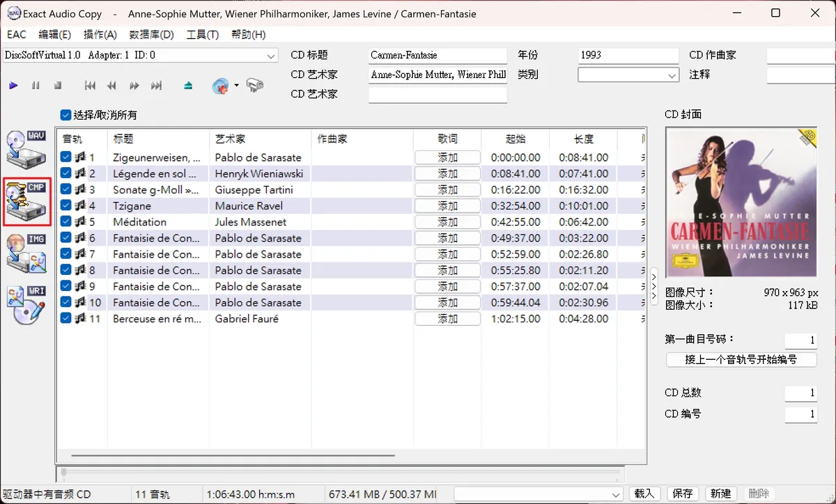Open the DiscSoftVirtual drive selector dropdown
This screenshot has height=504, width=836.
pos(271,56)
